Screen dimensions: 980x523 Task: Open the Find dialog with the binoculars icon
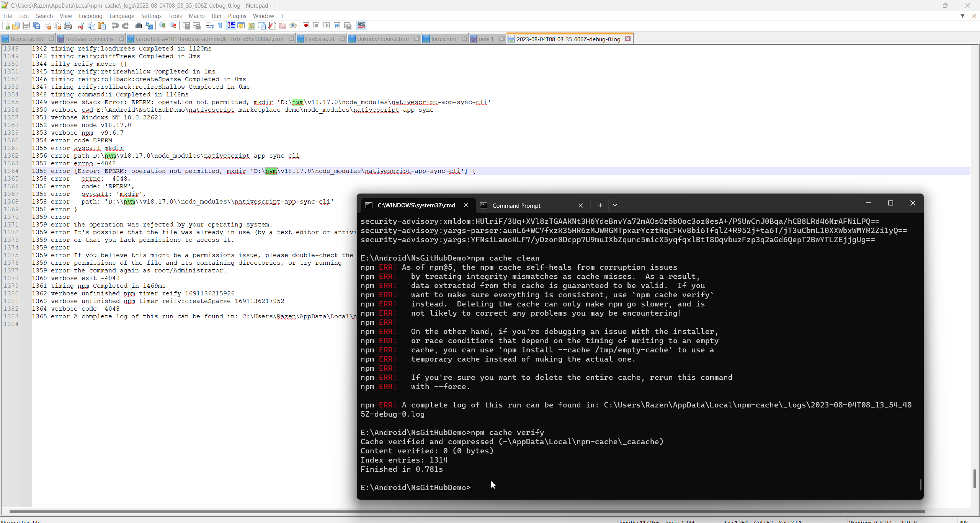click(139, 26)
